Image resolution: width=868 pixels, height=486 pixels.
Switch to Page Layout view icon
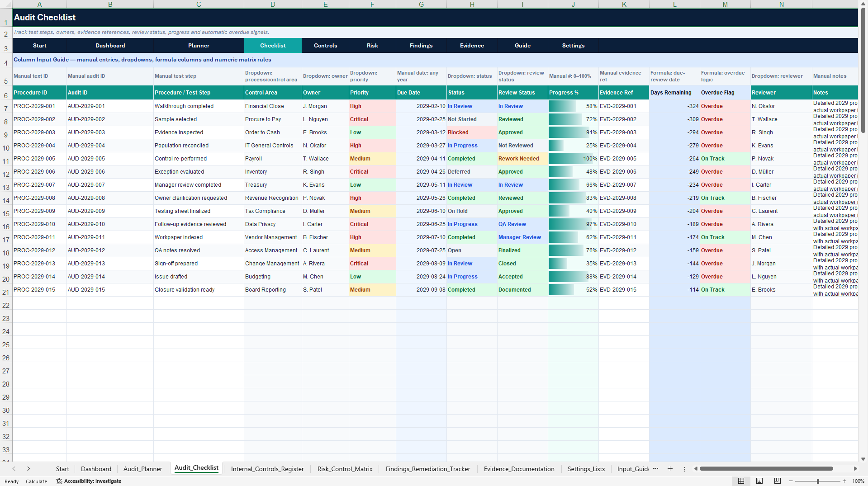tap(759, 481)
